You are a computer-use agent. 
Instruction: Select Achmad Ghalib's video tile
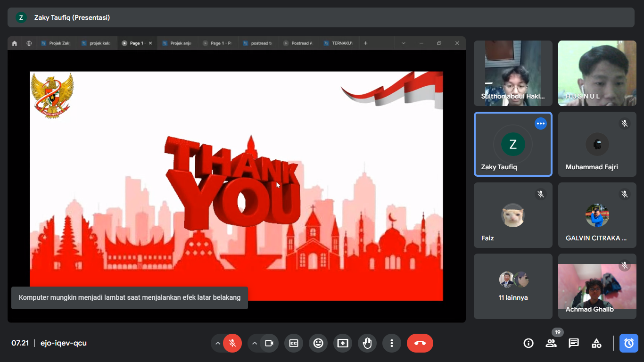tap(597, 286)
